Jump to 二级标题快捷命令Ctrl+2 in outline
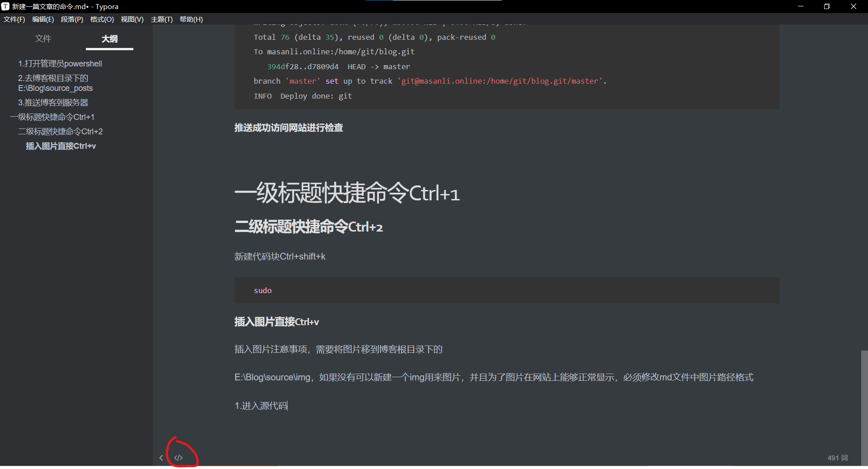Screen dimensions: 868x469 (60, 131)
